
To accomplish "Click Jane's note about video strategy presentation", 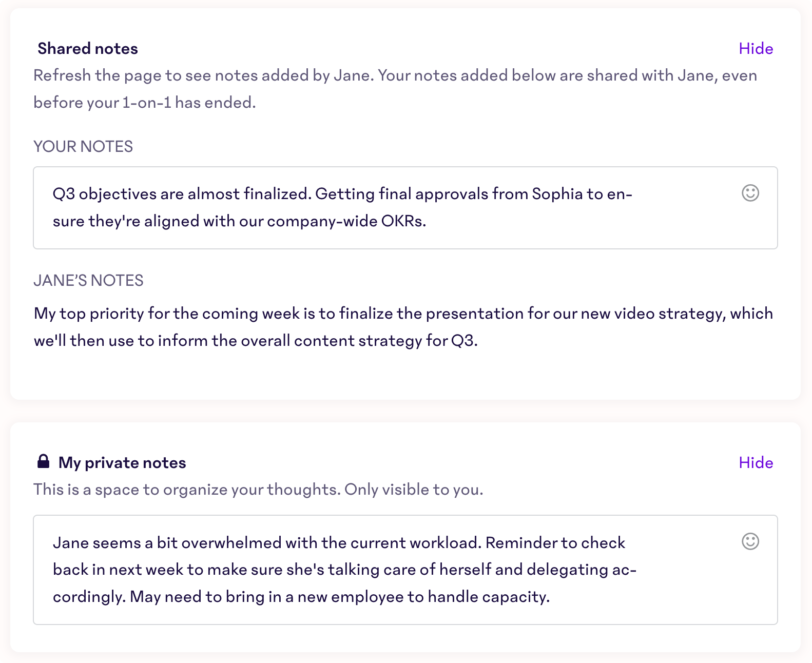I will click(403, 327).
